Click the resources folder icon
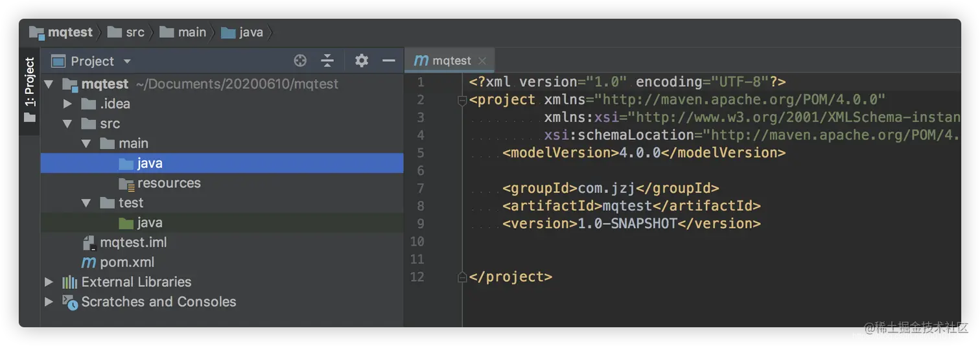The image size is (980, 346). [126, 184]
